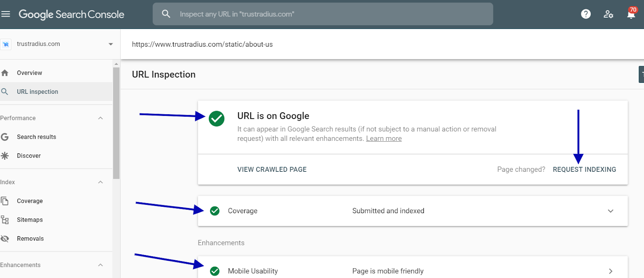Click the Sitemaps tree icon
Viewport: 644px width, 278px height.
click(5, 220)
